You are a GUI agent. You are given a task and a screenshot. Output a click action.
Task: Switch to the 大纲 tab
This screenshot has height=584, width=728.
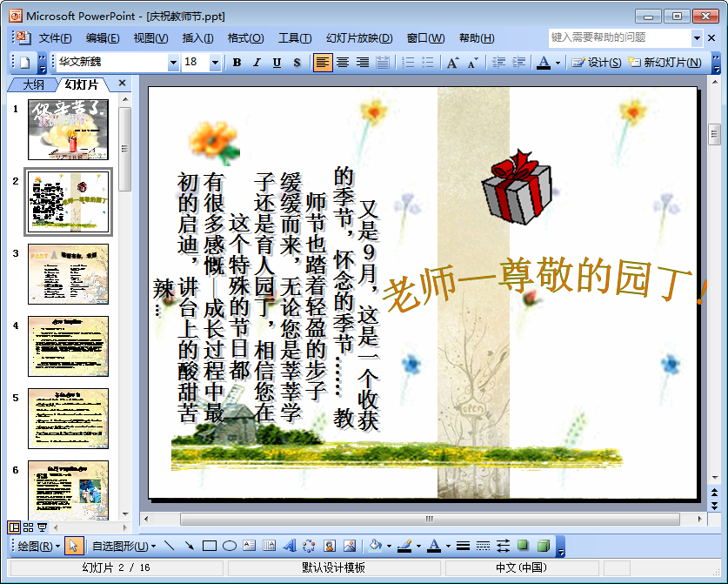tap(33, 84)
